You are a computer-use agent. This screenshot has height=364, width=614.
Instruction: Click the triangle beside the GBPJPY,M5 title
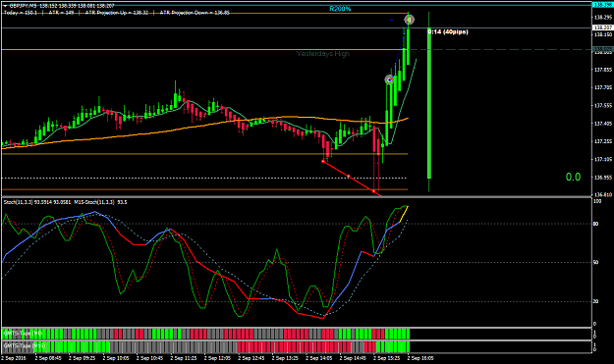pos(5,6)
